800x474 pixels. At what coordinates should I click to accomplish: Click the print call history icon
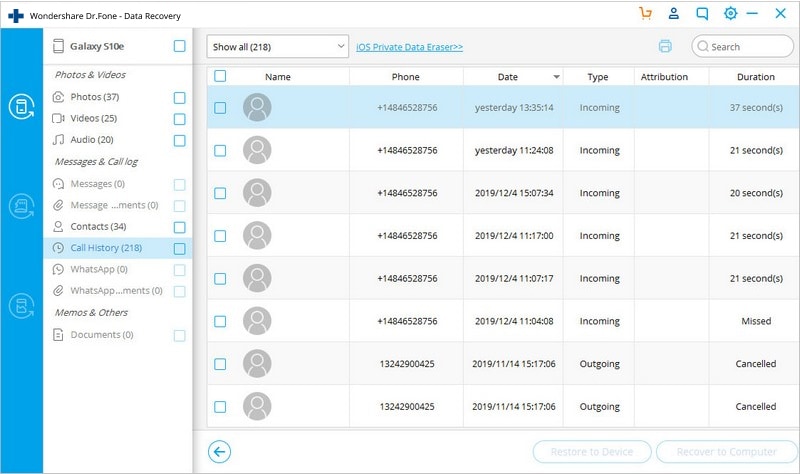click(665, 46)
